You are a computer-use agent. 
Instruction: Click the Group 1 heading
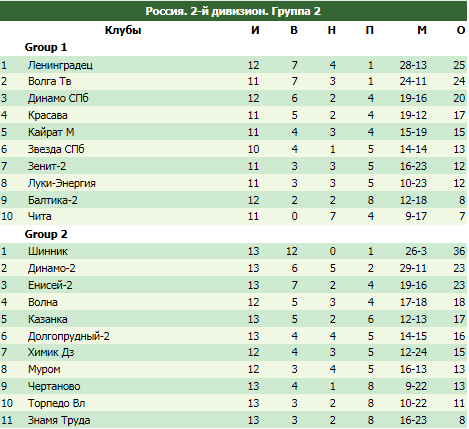click(x=46, y=47)
